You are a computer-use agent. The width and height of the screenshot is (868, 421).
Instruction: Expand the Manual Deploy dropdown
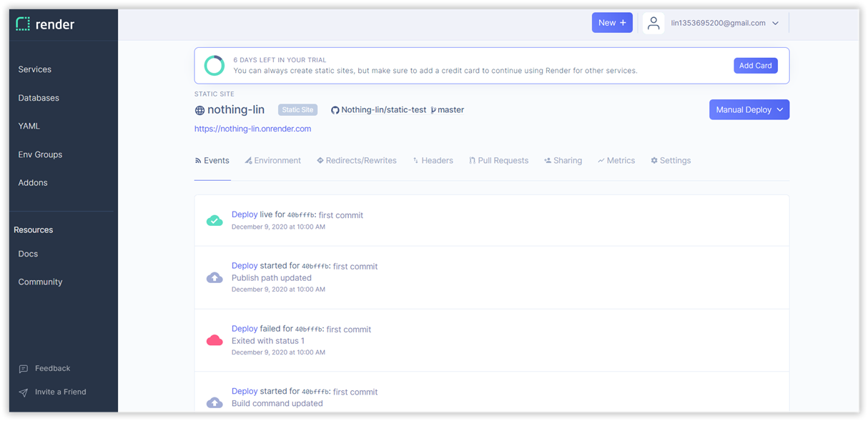point(749,110)
